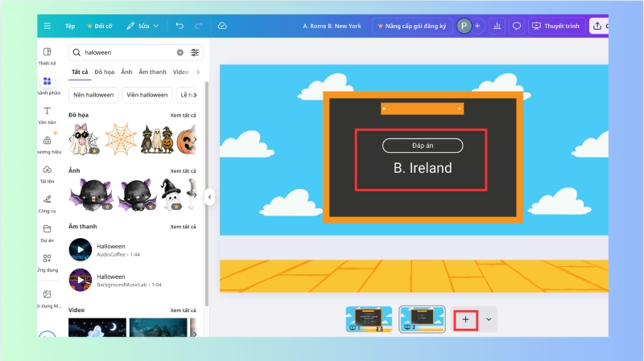Expand the Sửa editing mode dropdown

(142, 26)
